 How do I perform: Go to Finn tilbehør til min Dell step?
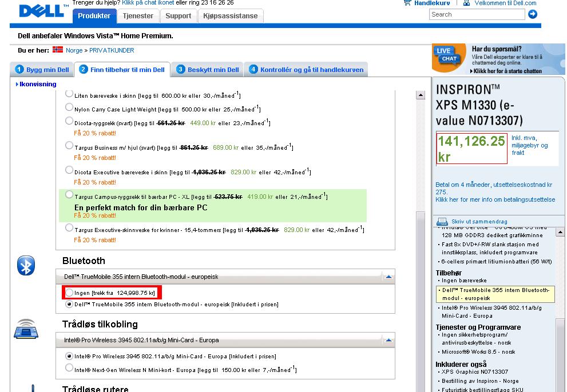(122, 69)
